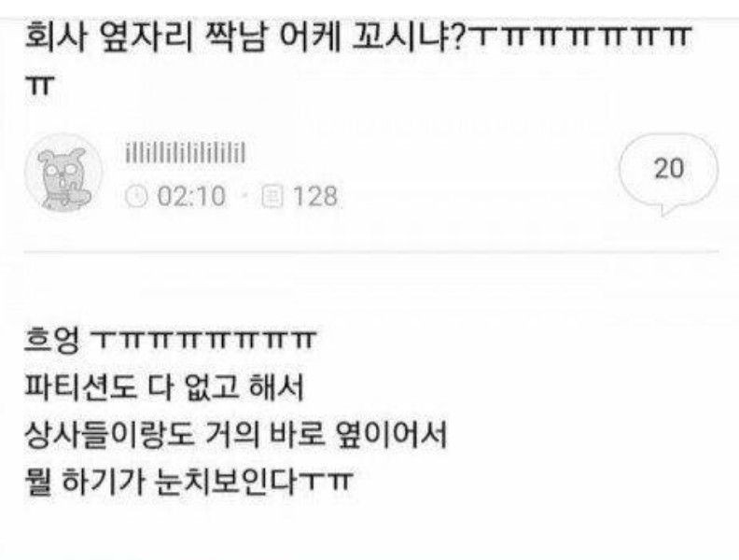
Task: Click the dot separator between time and views
Action: [x=244, y=196]
